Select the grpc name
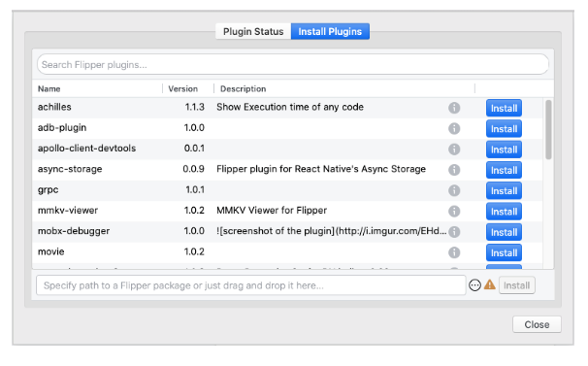 tap(48, 189)
